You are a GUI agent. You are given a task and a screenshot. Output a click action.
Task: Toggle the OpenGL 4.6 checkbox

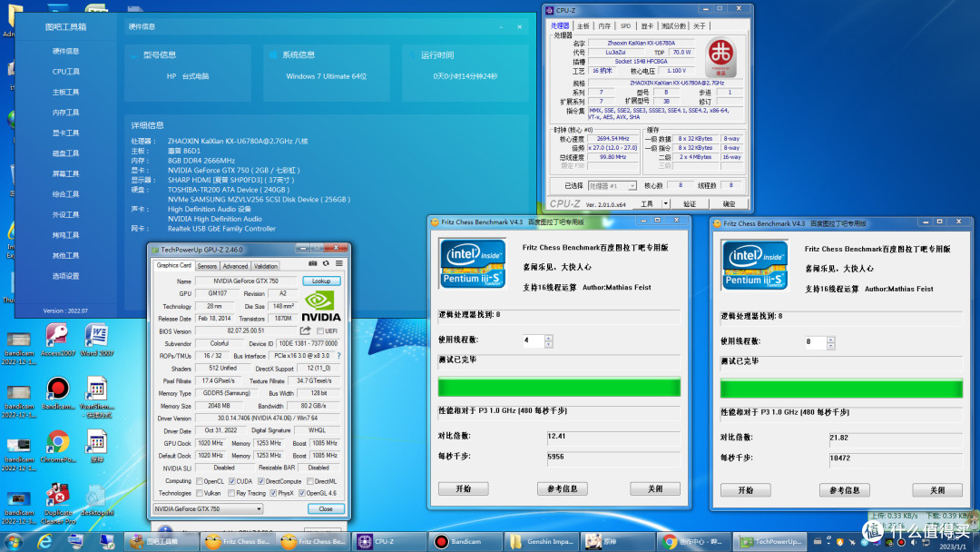[x=302, y=493]
